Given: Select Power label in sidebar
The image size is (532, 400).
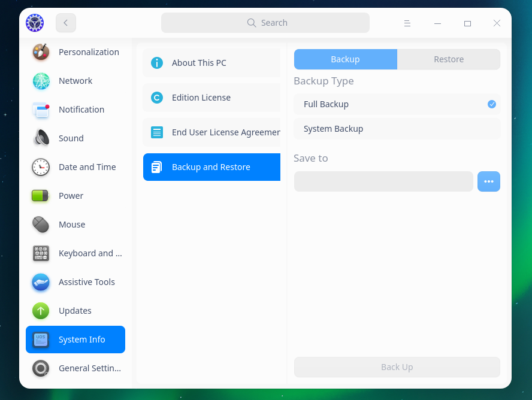Looking at the screenshot, I should click(x=71, y=196).
